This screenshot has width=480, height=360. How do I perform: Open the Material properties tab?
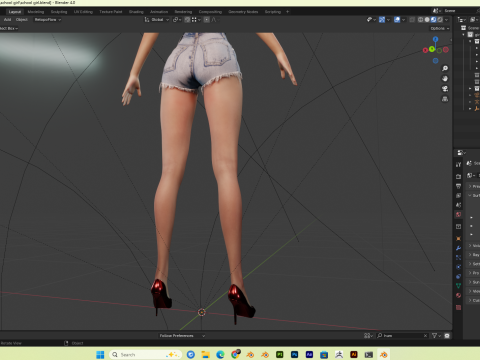(x=458, y=295)
